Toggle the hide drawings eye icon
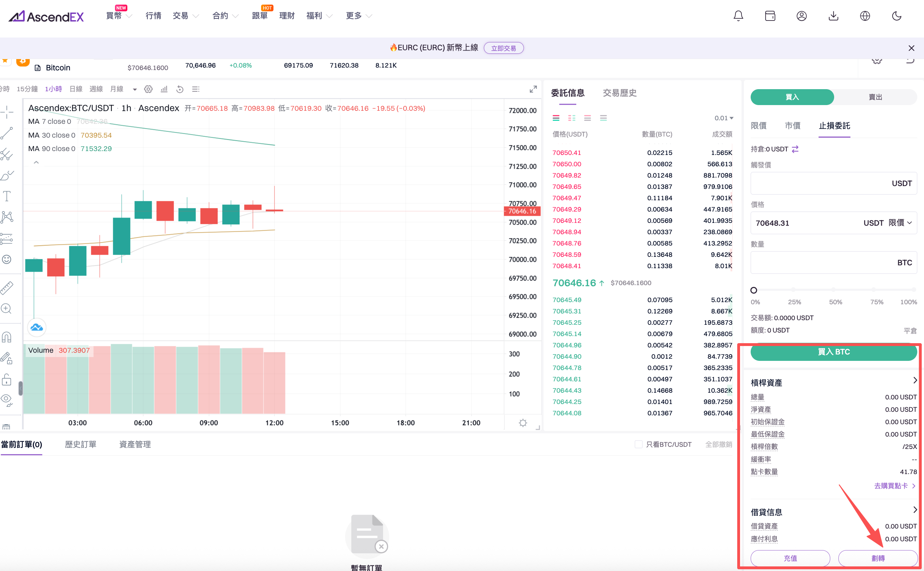The width and height of the screenshot is (924, 571). click(x=7, y=399)
